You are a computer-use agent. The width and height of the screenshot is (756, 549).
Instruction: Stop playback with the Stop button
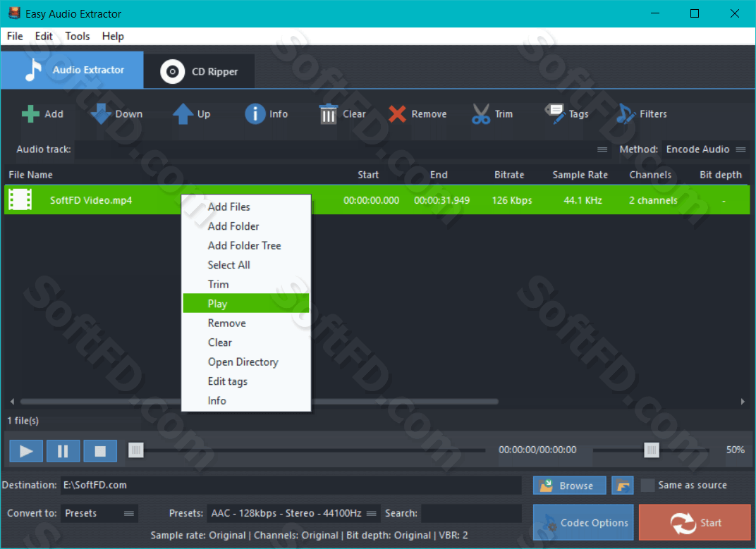[x=100, y=451]
